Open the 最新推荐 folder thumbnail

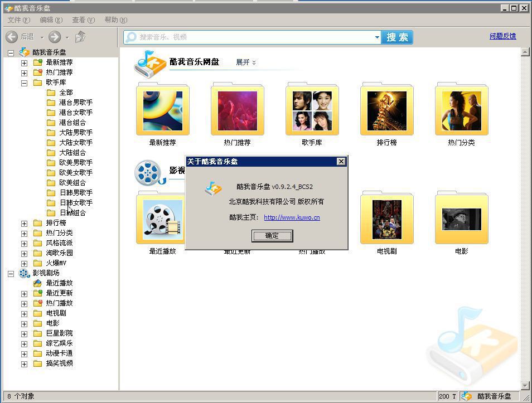162,109
